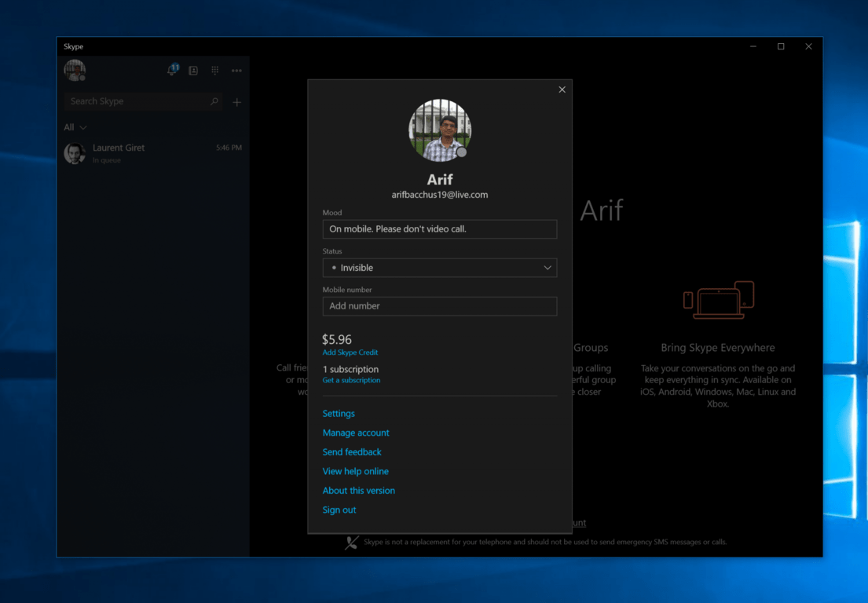Minimize the Skype window
This screenshot has height=603, width=868.
[x=753, y=46]
